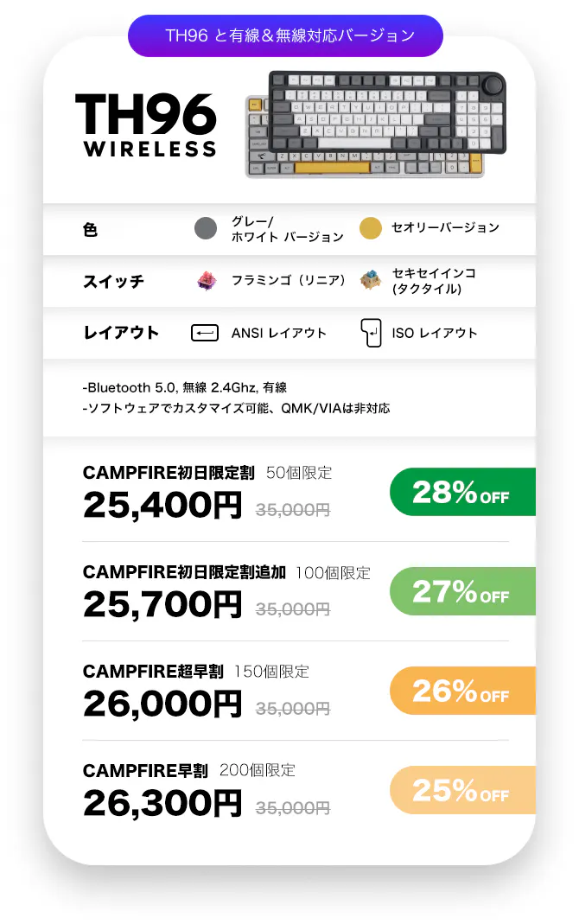Select the ISO layout enter-key icon

(x=371, y=333)
